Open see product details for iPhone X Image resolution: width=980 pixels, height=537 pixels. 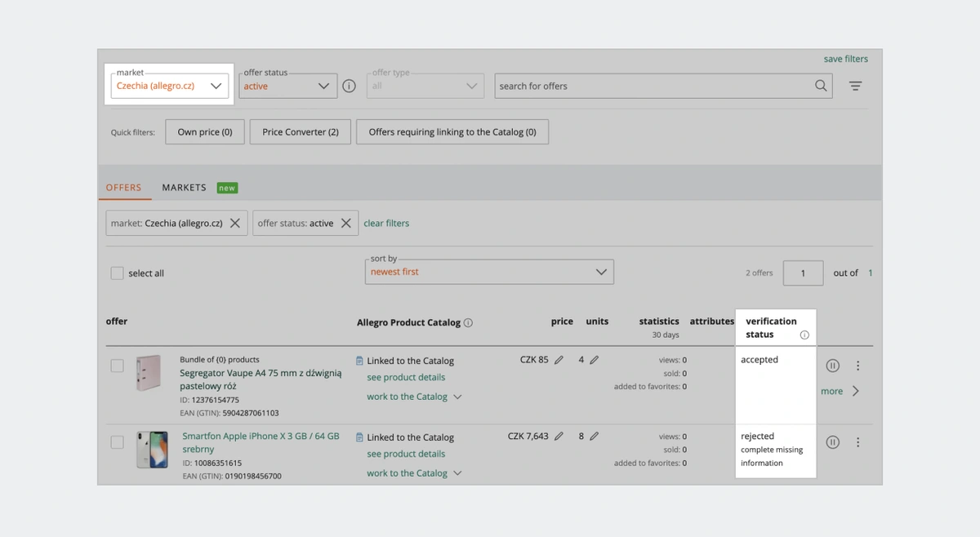click(406, 454)
